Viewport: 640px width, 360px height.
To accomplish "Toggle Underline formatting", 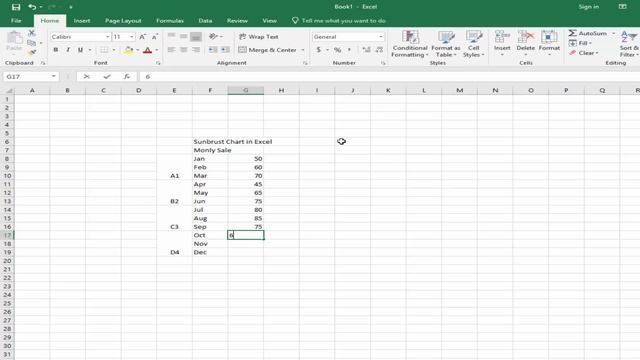I will point(80,50).
